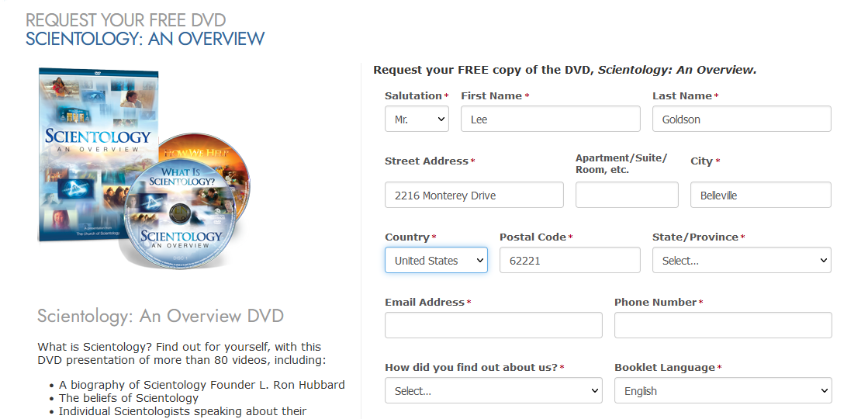Click the "Scientology: An Overview DVD" heading
Image resolution: width=868 pixels, height=419 pixels.
[161, 317]
